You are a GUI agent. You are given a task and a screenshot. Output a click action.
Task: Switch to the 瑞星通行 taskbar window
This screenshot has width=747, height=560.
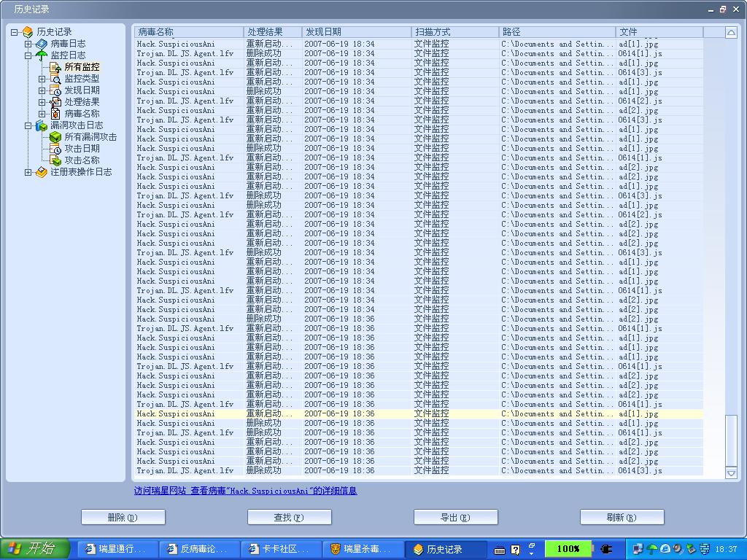[x=117, y=550]
